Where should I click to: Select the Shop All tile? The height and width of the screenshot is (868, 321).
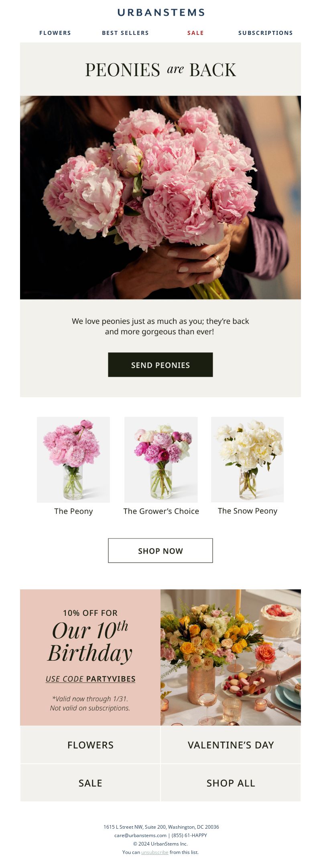231,783
